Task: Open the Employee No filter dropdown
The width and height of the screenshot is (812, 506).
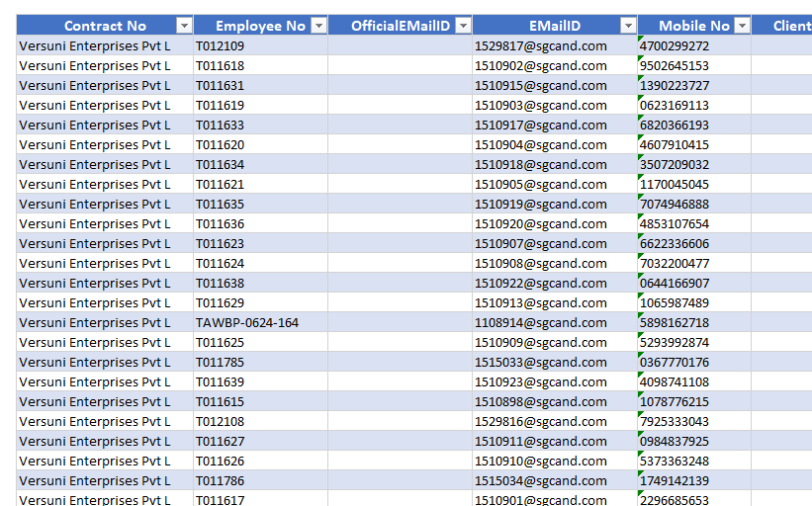Action: pyautogui.click(x=319, y=26)
